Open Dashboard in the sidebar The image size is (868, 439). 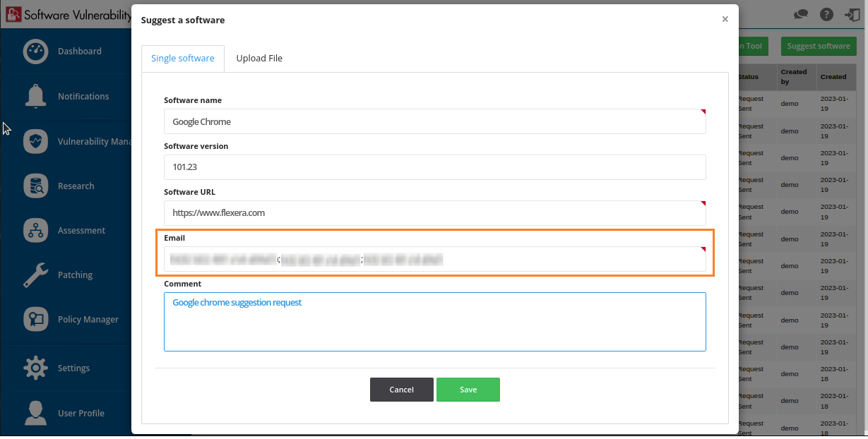80,52
